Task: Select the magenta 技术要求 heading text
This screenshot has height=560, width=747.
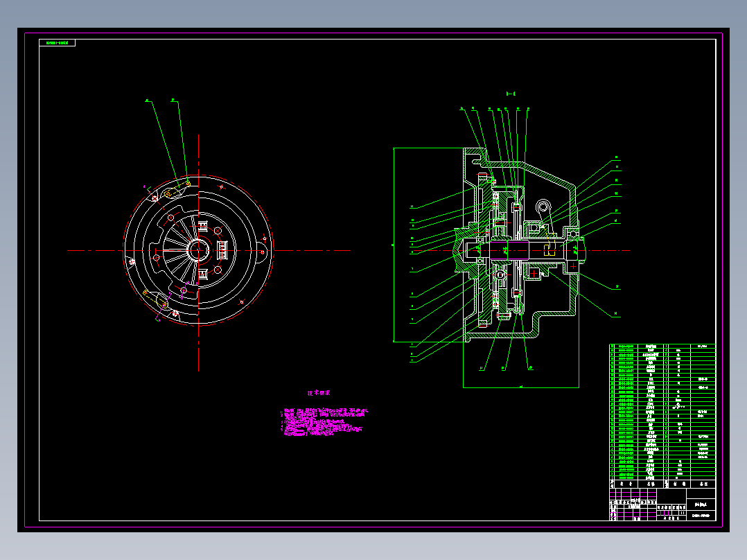Action: 319,393
